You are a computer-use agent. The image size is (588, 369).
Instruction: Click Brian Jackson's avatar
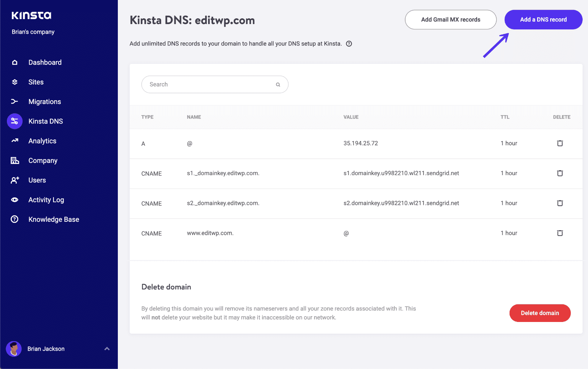point(14,349)
